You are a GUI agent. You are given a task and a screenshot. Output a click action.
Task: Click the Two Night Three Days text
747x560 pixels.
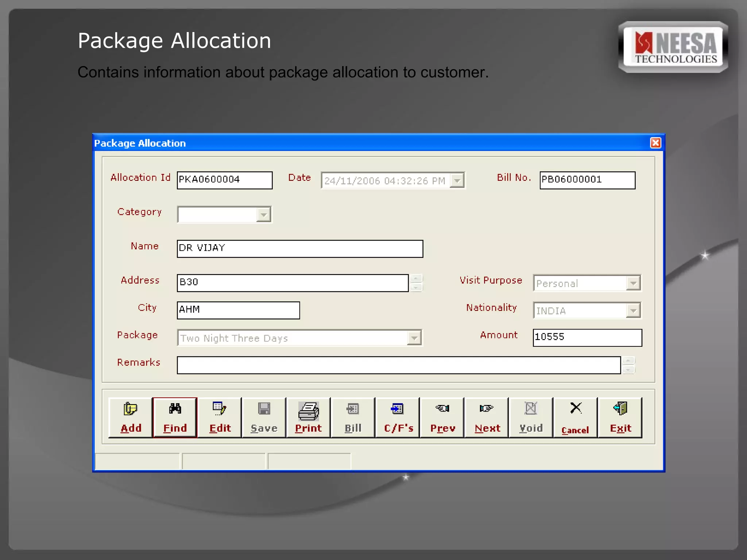[234, 338]
